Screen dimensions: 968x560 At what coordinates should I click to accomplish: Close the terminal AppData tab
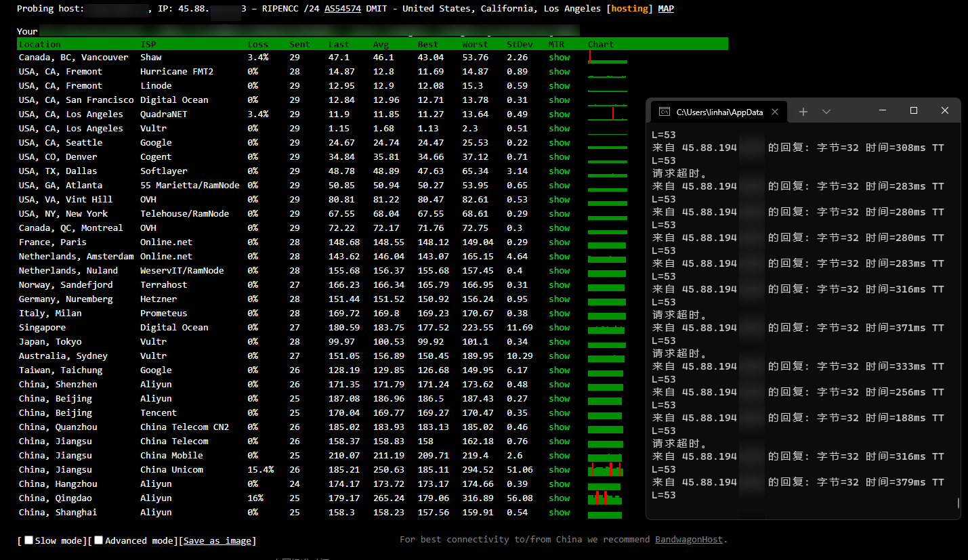(775, 112)
